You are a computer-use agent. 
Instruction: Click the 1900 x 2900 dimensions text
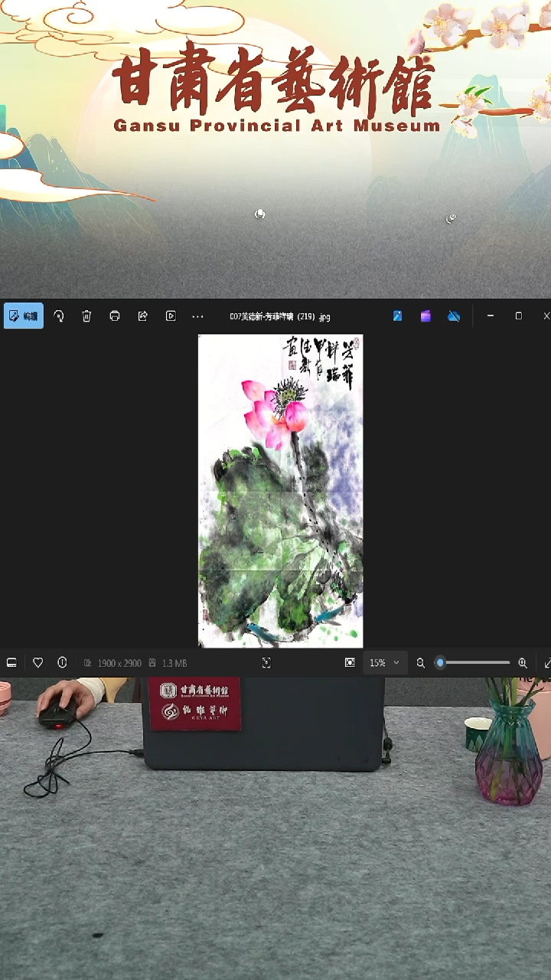click(x=119, y=664)
